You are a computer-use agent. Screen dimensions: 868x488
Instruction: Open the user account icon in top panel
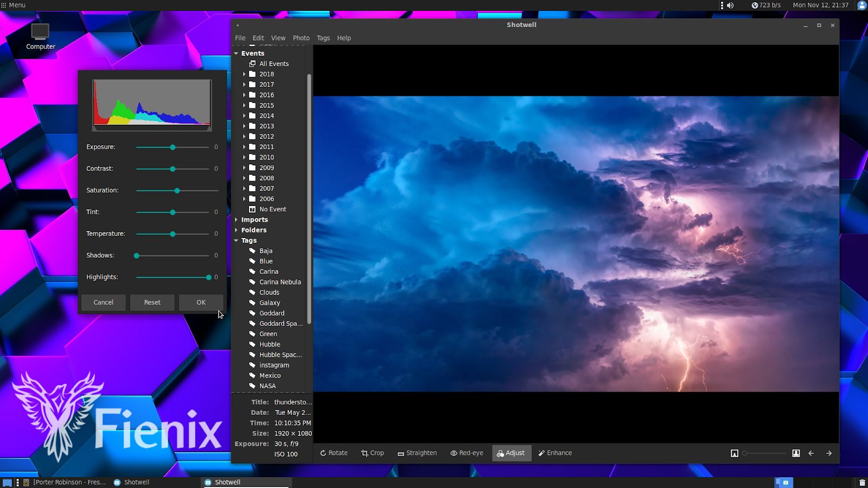point(861,5)
